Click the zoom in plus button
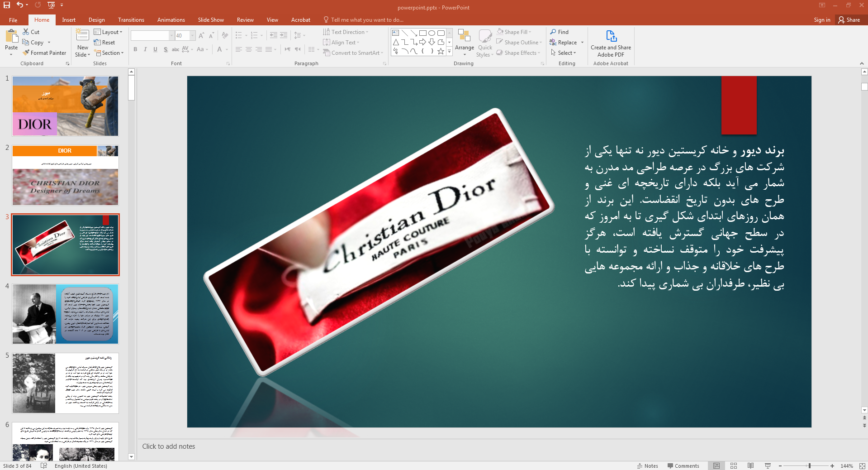This screenshot has width=868, height=470. [832, 465]
